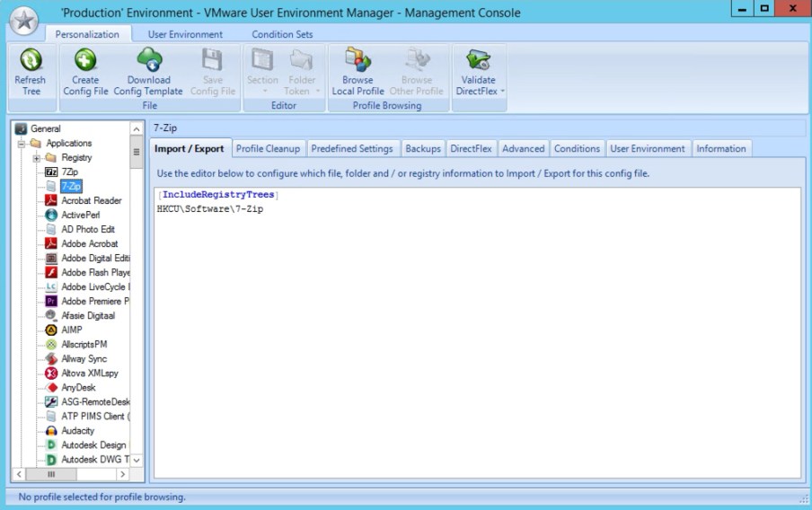
Task: Click the Altova XMLspy icon
Action: [x=50, y=373]
